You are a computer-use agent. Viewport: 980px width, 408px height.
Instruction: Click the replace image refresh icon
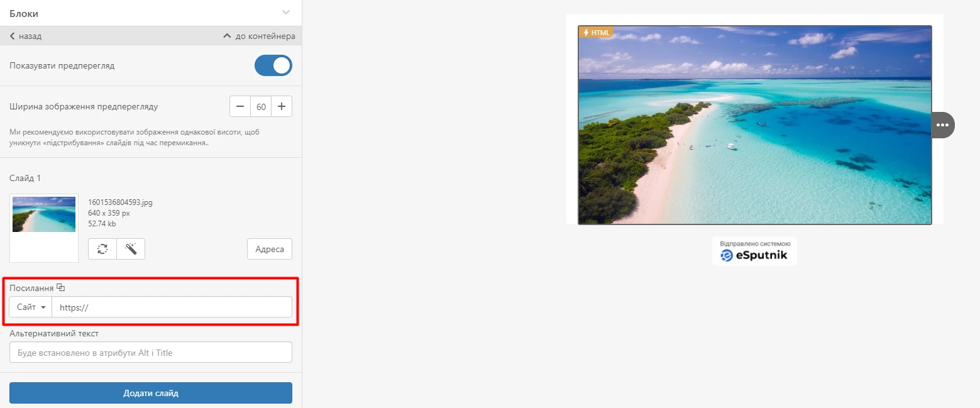(102, 249)
